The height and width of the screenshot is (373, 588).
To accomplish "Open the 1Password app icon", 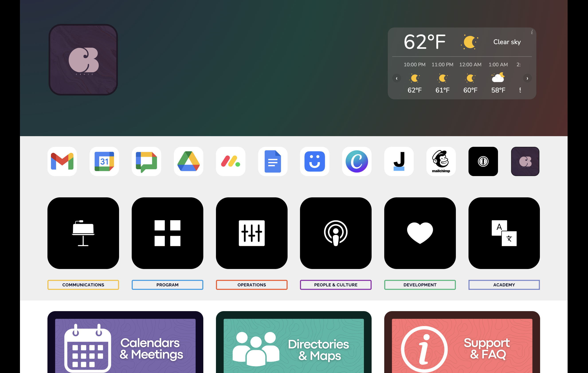I will (x=483, y=161).
